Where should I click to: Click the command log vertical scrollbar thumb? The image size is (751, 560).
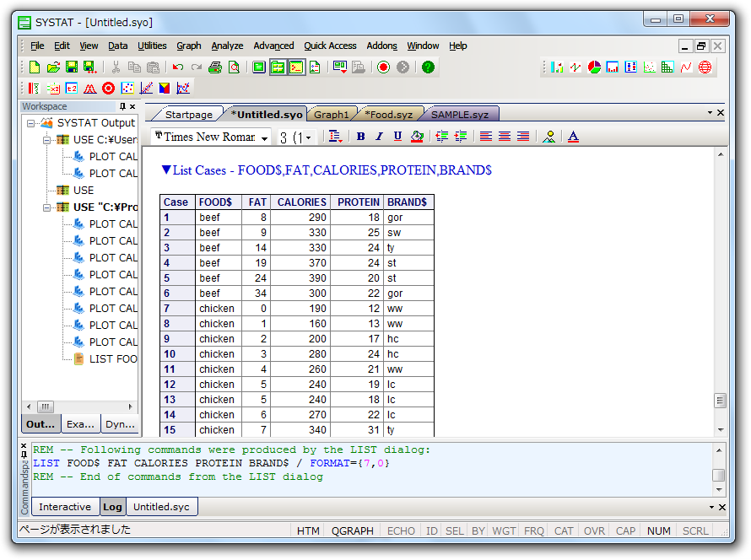(x=718, y=475)
